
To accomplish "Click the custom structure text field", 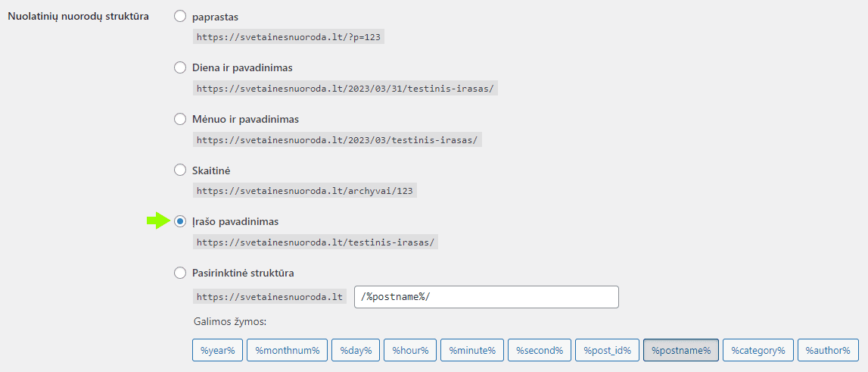I will [486, 297].
